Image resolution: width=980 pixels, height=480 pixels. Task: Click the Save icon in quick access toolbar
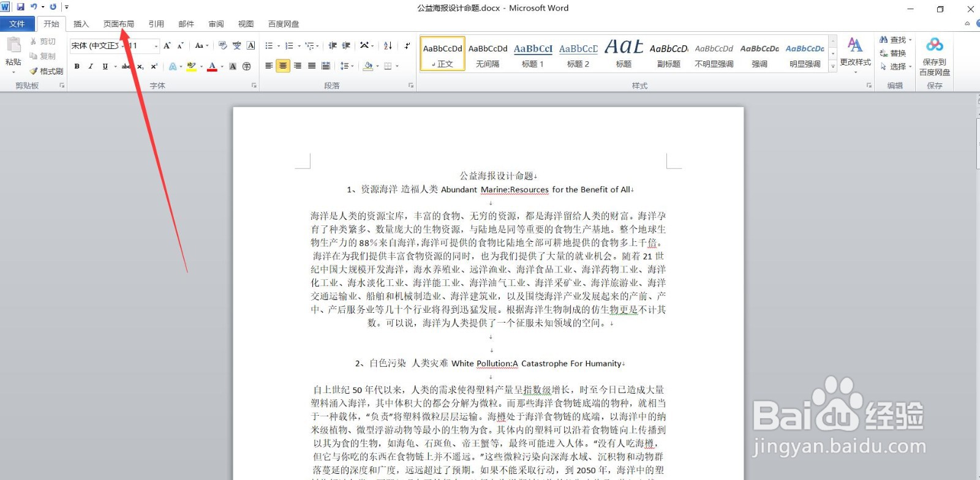20,7
